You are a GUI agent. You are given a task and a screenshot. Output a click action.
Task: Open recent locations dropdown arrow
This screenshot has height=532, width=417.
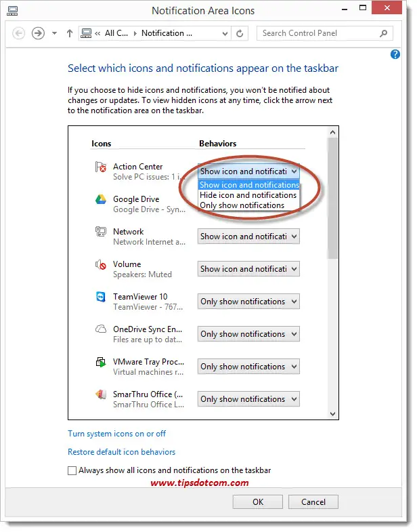(x=54, y=33)
